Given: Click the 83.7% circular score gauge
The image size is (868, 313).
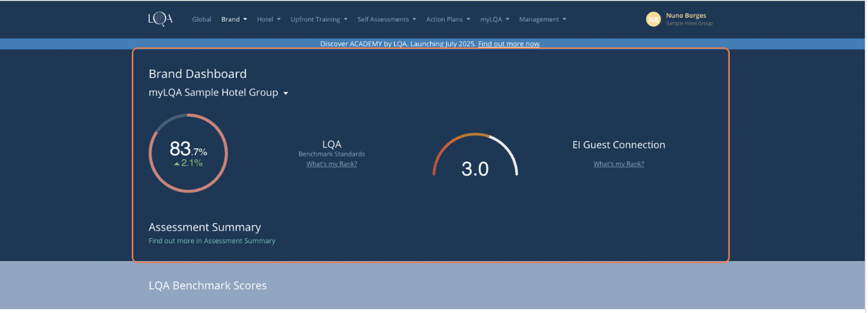Looking at the screenshot, I should (188, 153).
